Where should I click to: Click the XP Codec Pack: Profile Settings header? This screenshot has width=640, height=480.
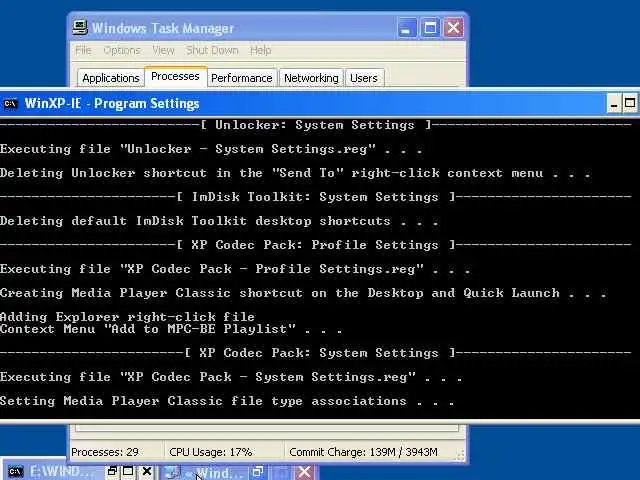tap(316, 245)
